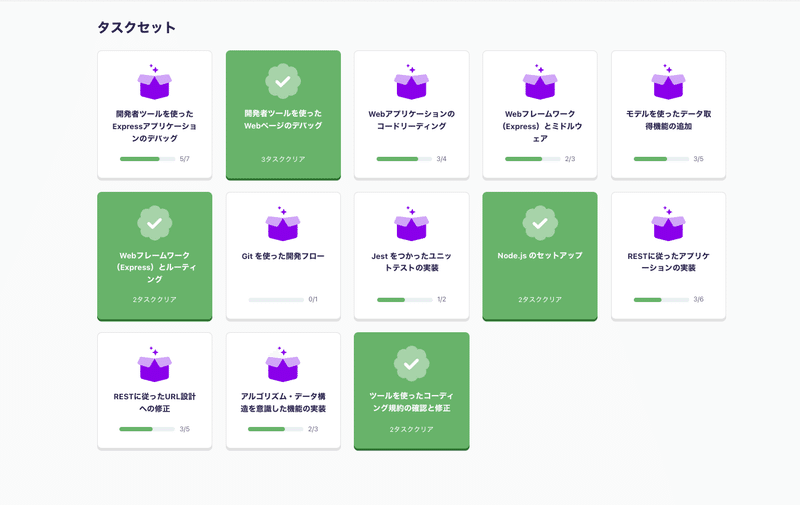Click checkmark badge on コーディング規約の確認と修正 card
The height and width of the screenshot is (505, 800).
412,364
